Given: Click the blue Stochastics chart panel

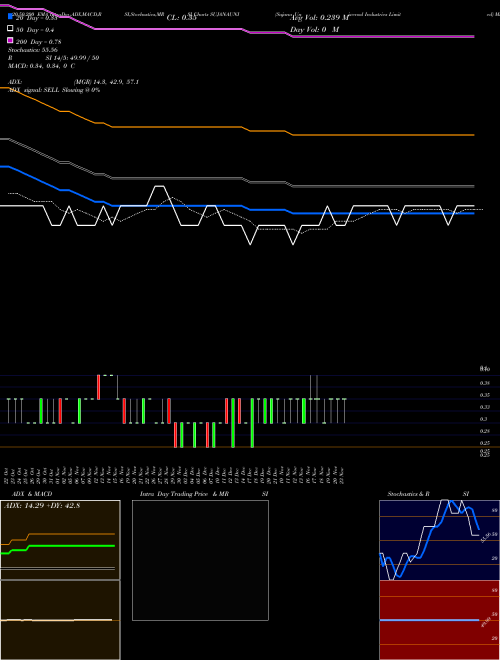Looking at the screenshot, I should (439, 540).
